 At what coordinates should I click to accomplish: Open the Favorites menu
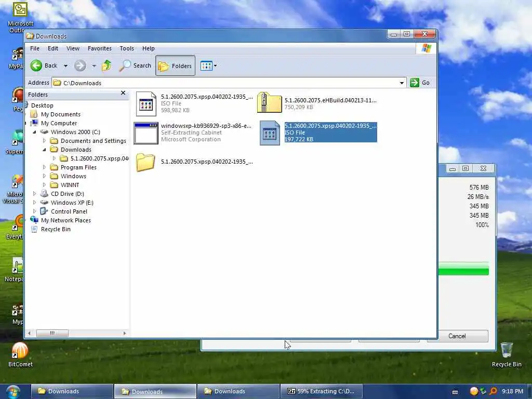coord(99,48)
